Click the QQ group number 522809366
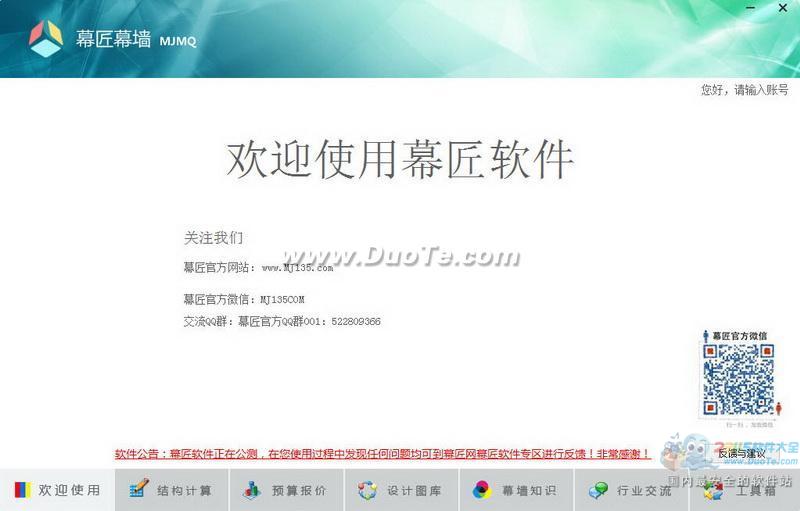 tap(356, 321)
